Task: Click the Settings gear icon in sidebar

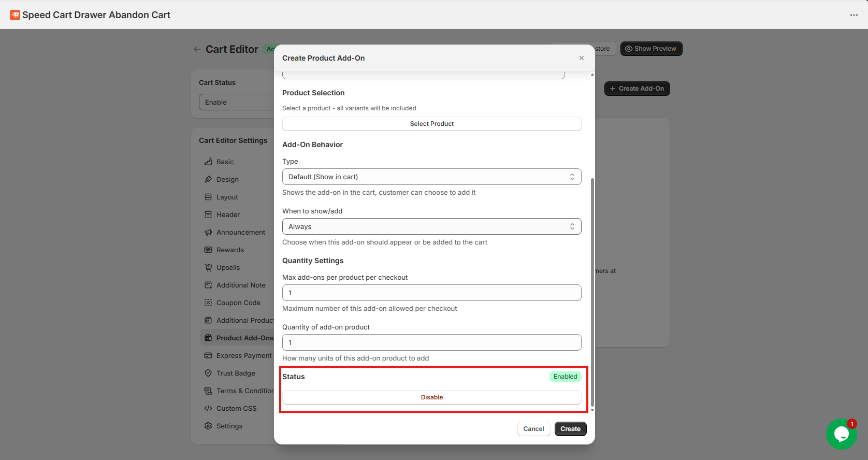Action: (x=208, y=426)
